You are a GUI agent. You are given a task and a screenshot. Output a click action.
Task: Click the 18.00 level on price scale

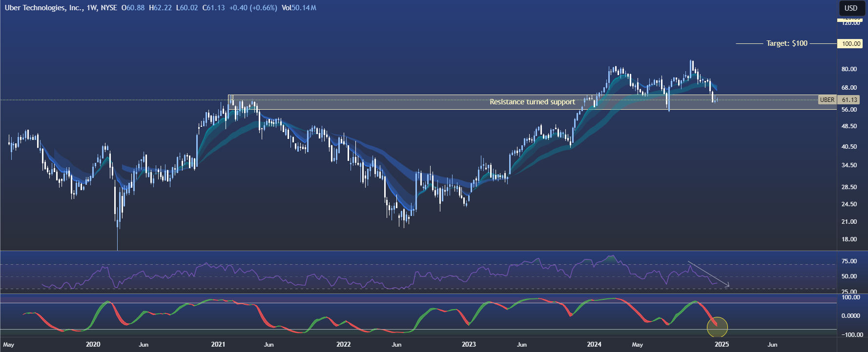849,239
